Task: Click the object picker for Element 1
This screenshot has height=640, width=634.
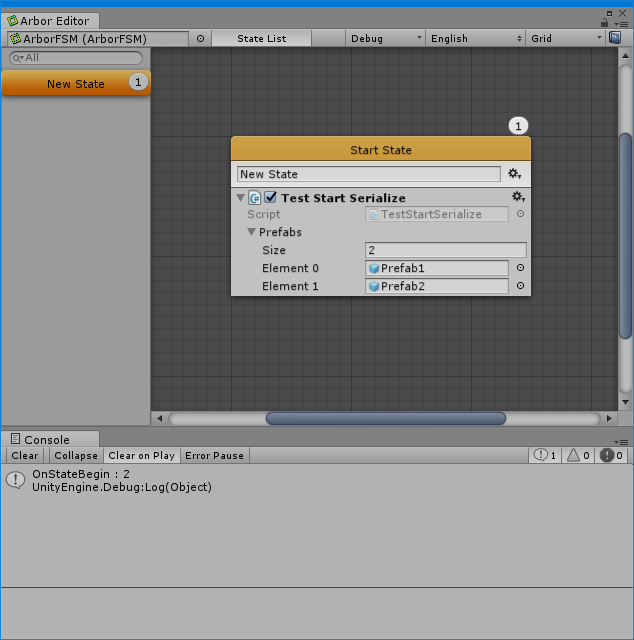Action: point(520,286)
